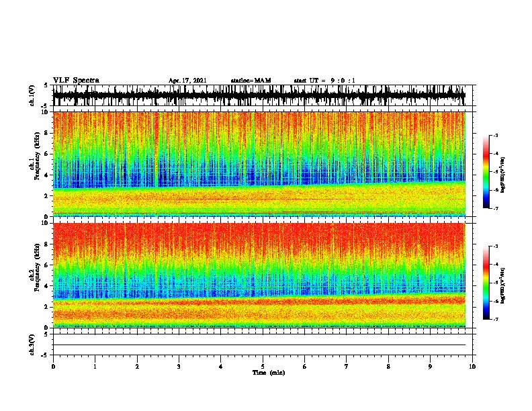Screen dimensions: 532x411
Task: Select the date text "Apr. 17, 2021"
Action: pos(187,81)
